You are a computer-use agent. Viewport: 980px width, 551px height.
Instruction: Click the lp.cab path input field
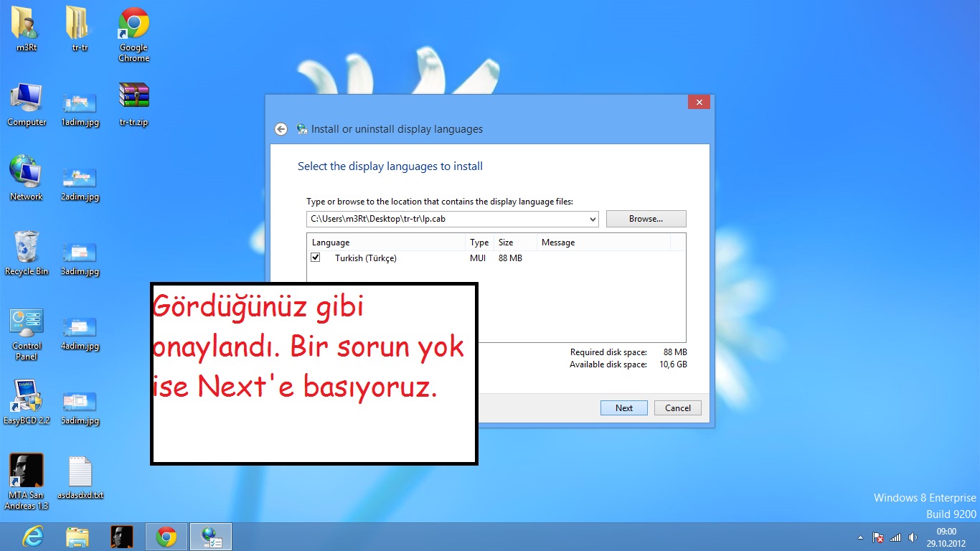tap(446, 219)
